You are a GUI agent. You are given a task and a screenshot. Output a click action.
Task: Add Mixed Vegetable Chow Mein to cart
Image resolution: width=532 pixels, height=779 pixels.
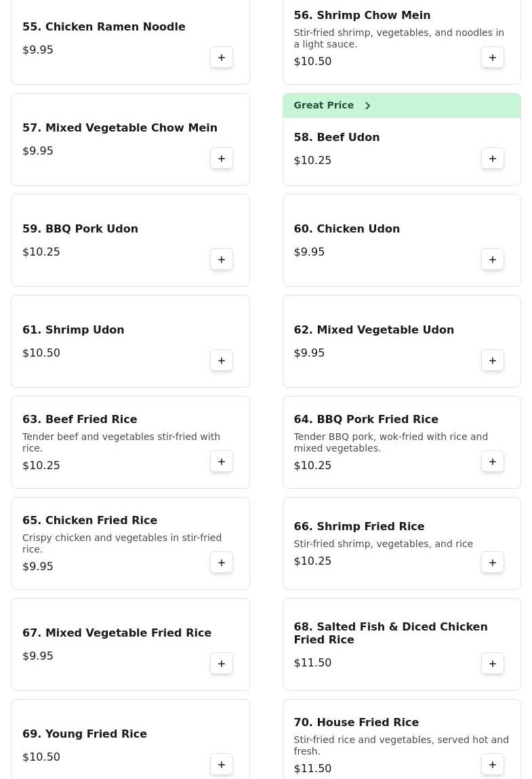point(222,159)
